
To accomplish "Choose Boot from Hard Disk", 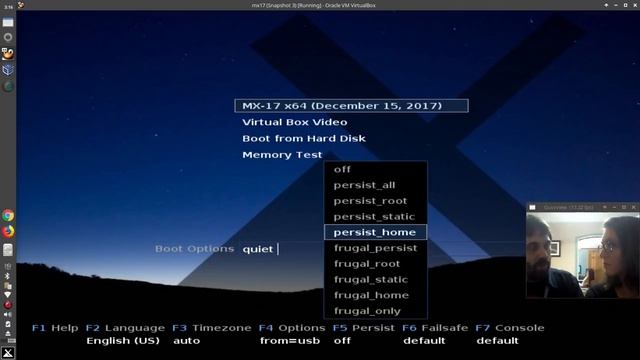I will (x=304, y=138).
